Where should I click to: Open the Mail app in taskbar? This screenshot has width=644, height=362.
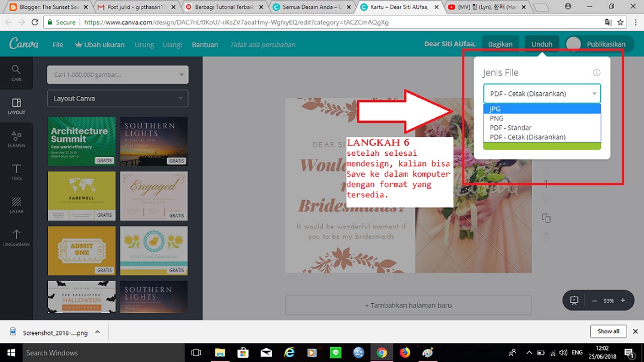266,352
